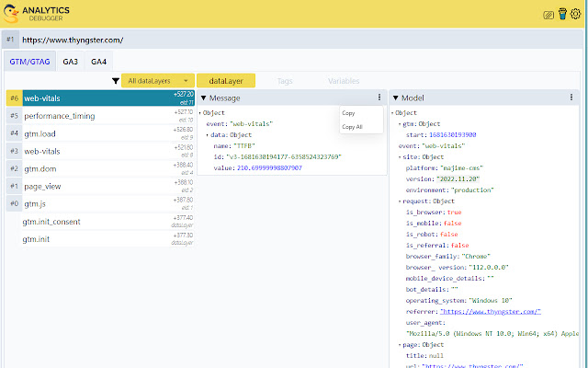Collapse the data: Object node in Message
The image size is (588, 368).
coord(207,135)
